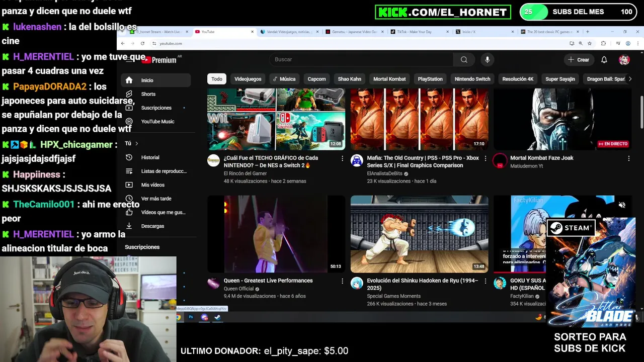The height and width of the screenshot is (362, 644).
Task: Open the Queen - Greatest Live Performances title
Action: (x=268, y=281)
